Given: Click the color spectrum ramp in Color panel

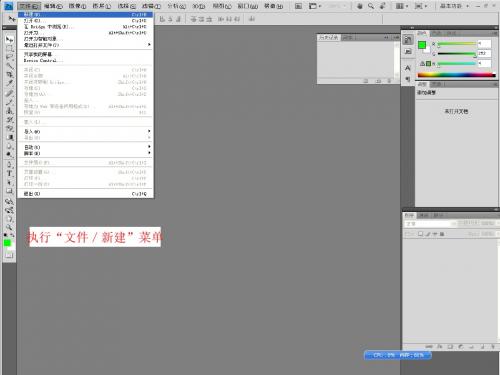Looking at the screenshot, I should point(456,75).
